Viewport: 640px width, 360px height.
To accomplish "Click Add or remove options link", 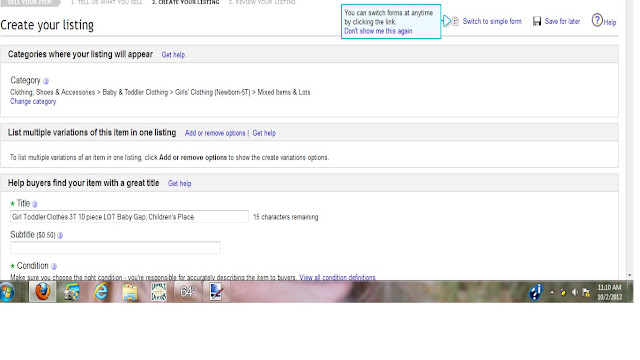I will click(215, 133).
